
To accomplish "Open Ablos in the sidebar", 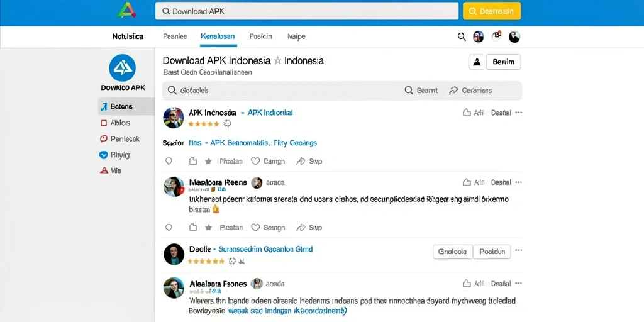I will point(116,123).
